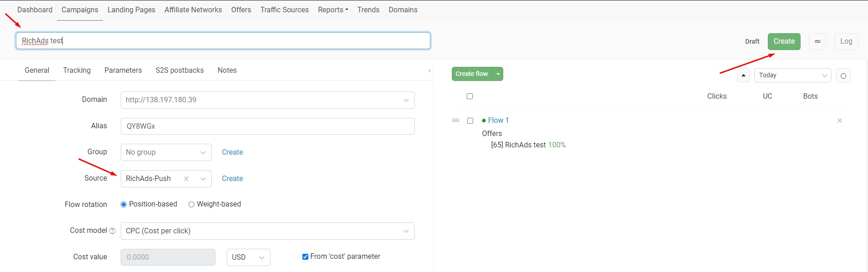
Task: Click the up-triangle button next to Today
Action: point(743,76)
